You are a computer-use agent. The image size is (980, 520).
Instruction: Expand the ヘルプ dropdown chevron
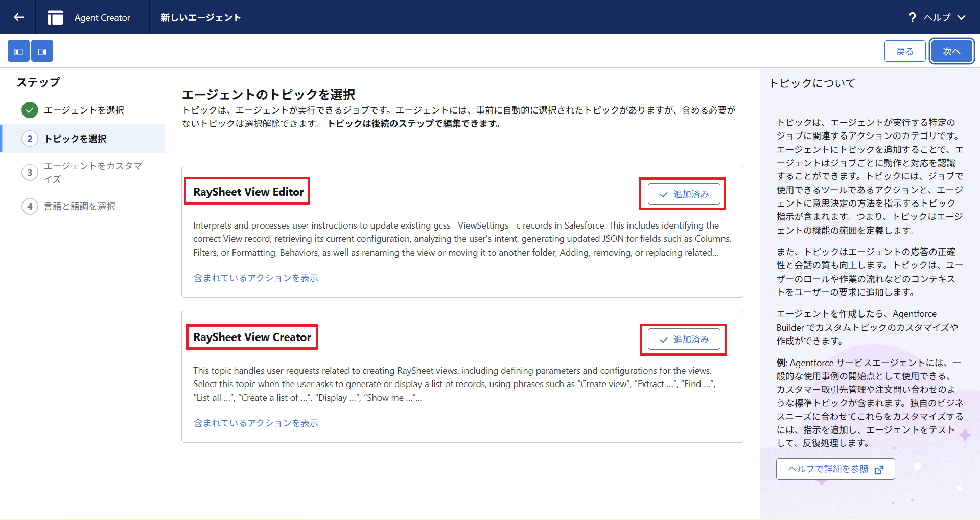[962, 17]
